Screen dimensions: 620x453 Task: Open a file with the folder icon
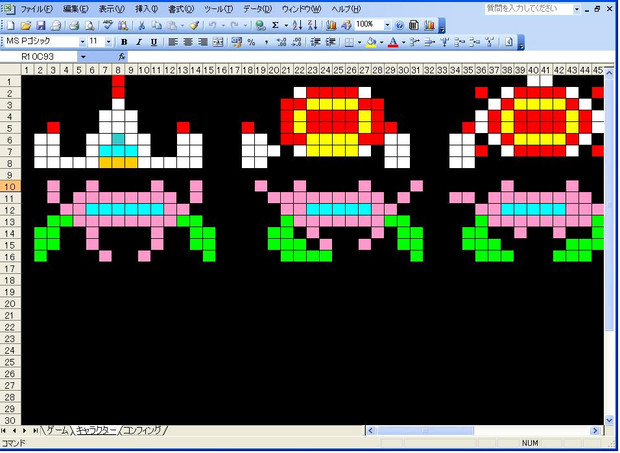[x=26, y=26]
